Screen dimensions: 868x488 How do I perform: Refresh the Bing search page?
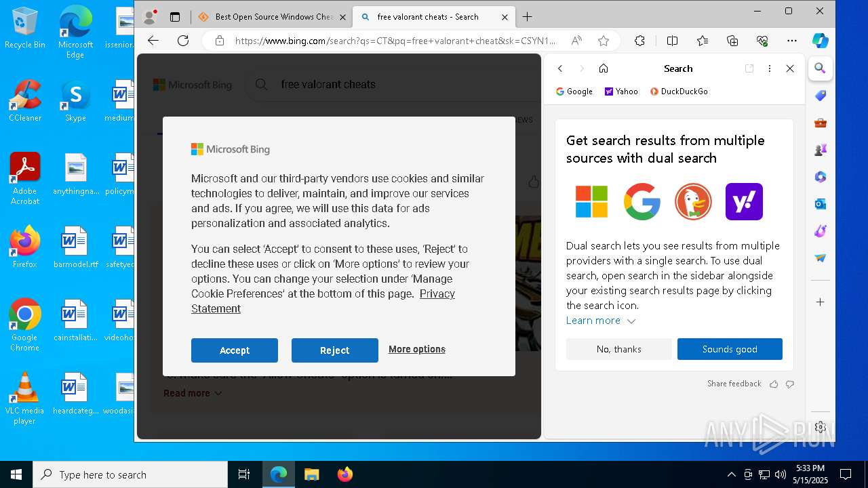tap(183, 41)
